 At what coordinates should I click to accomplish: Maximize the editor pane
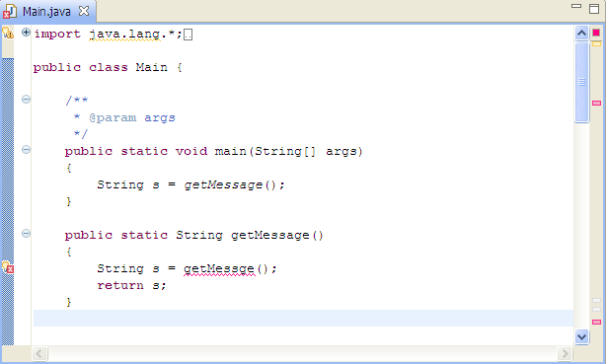point(594,9)
